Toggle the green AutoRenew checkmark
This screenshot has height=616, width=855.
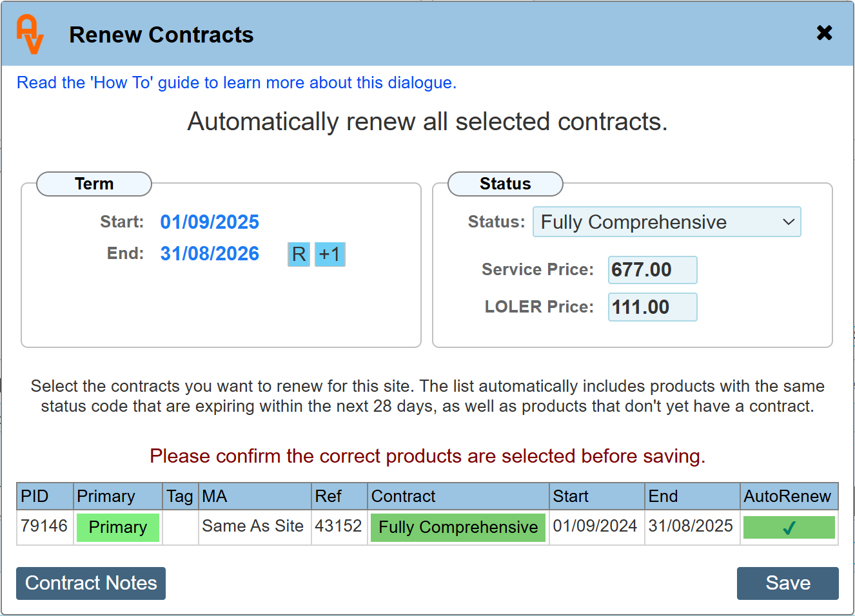(789, 528)
